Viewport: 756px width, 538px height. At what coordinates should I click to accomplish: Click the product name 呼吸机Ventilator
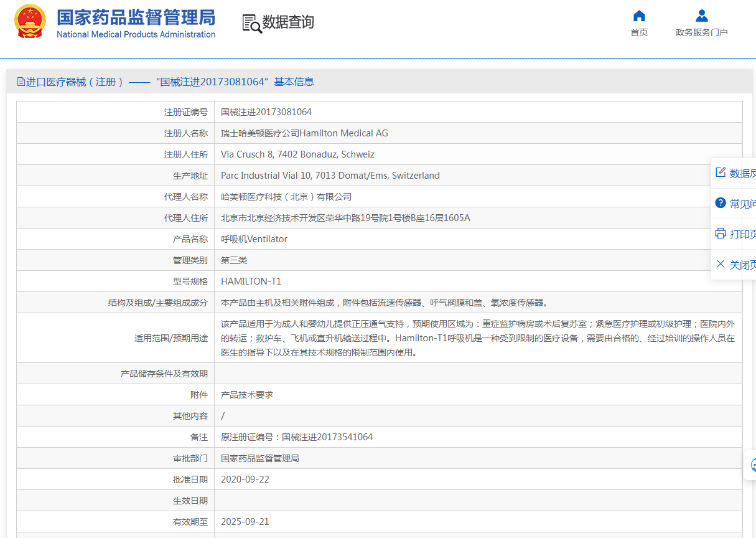point(254,239)
